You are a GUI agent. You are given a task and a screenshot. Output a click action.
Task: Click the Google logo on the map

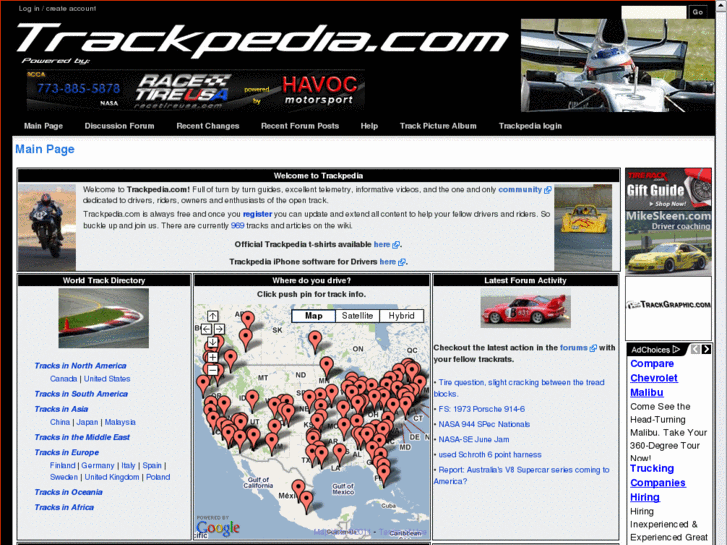pyautogui.click(x=217, y=527)
